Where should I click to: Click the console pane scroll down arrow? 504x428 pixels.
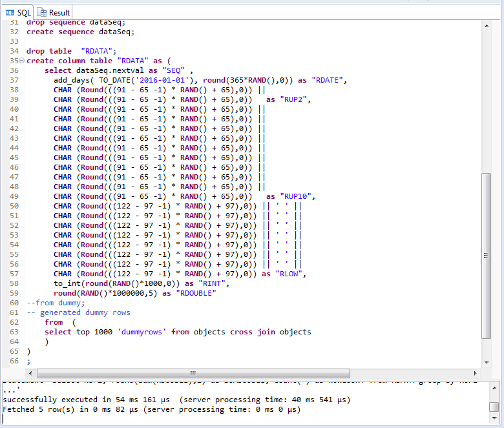[x=494, y=418]
